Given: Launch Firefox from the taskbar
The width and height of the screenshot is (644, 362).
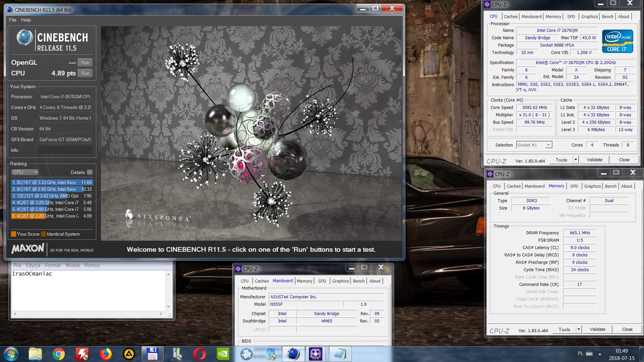Looking at the screenshot, I should pyautogui.click(x=106, y=354).
